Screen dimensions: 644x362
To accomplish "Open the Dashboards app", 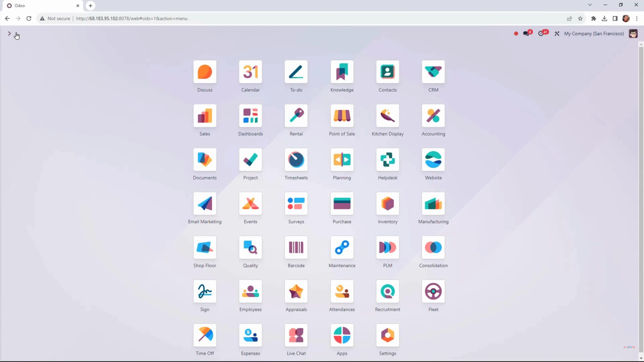I will point(251,116).
